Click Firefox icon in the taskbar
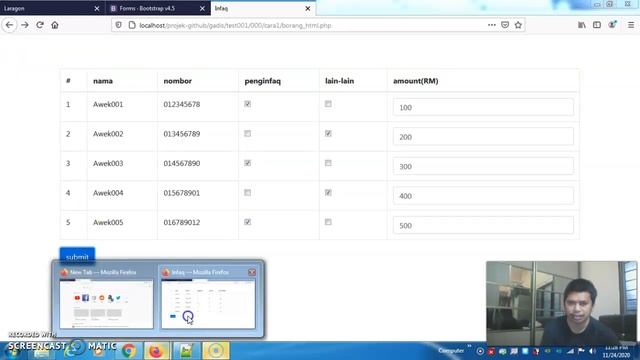Viewport: 640px width, 360px height. point(156,351)
